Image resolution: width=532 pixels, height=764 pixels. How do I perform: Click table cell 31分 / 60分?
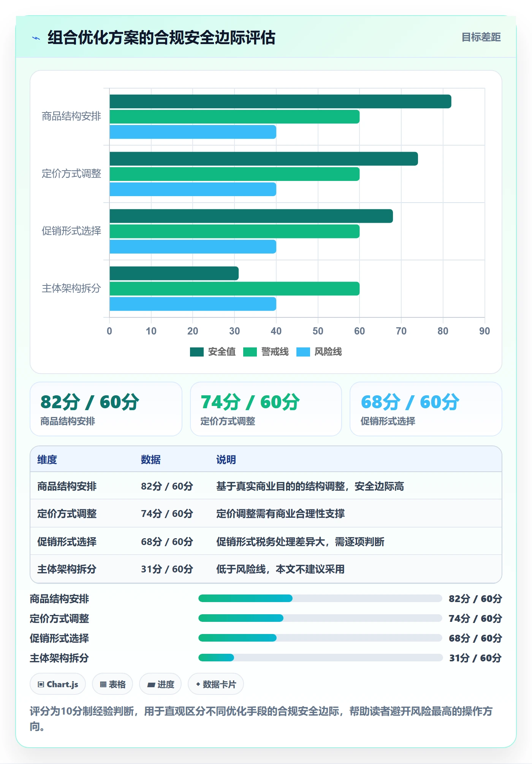(x=167, y=569)
